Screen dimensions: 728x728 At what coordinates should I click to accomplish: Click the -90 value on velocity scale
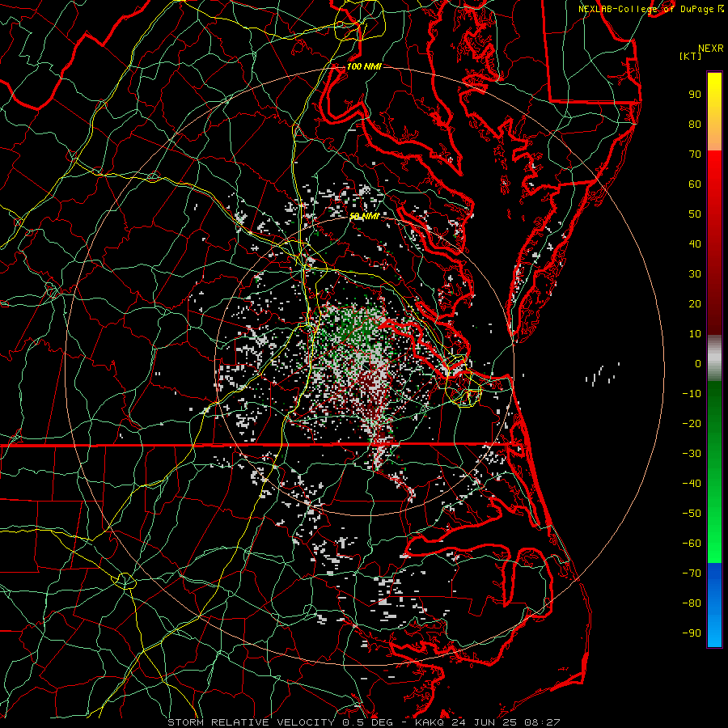click(692, 633)
